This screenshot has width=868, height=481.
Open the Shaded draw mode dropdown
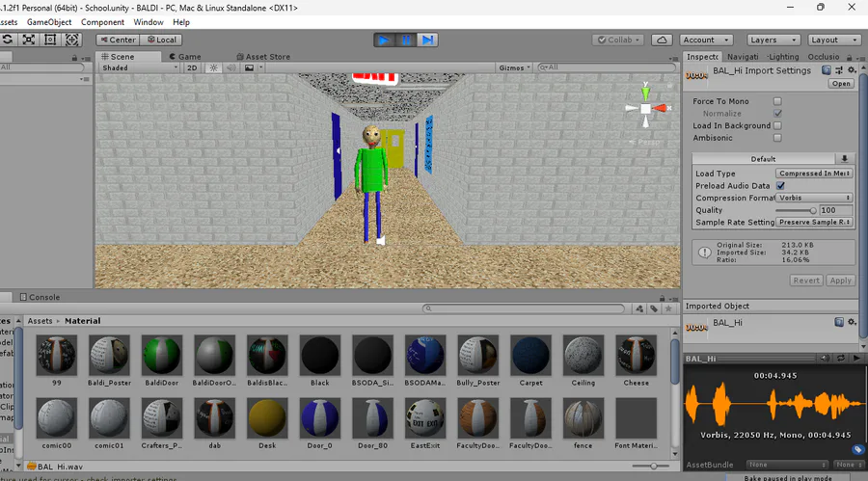point(140,67)
